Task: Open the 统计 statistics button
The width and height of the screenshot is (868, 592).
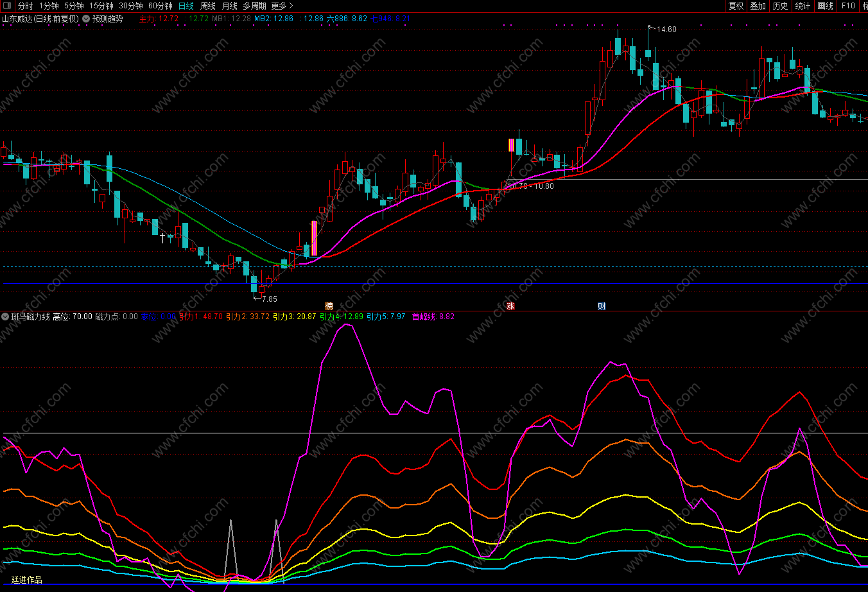Action: 803,6
